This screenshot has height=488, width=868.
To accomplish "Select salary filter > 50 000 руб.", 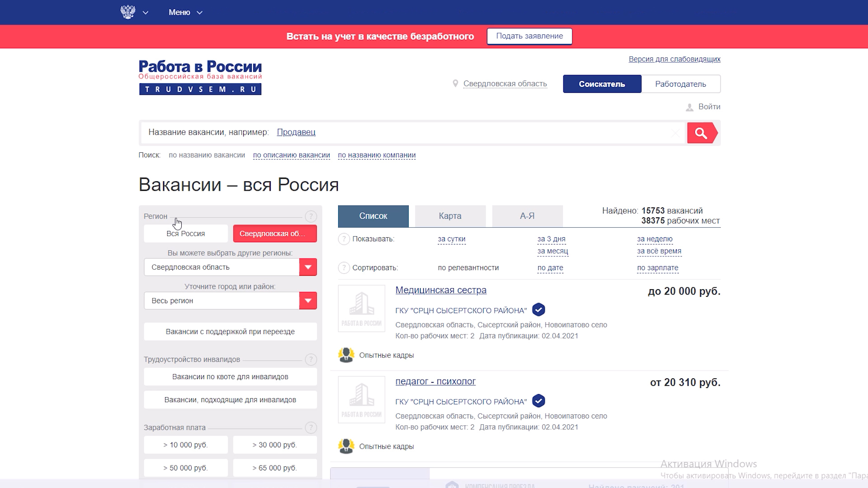I will [186, 468].
